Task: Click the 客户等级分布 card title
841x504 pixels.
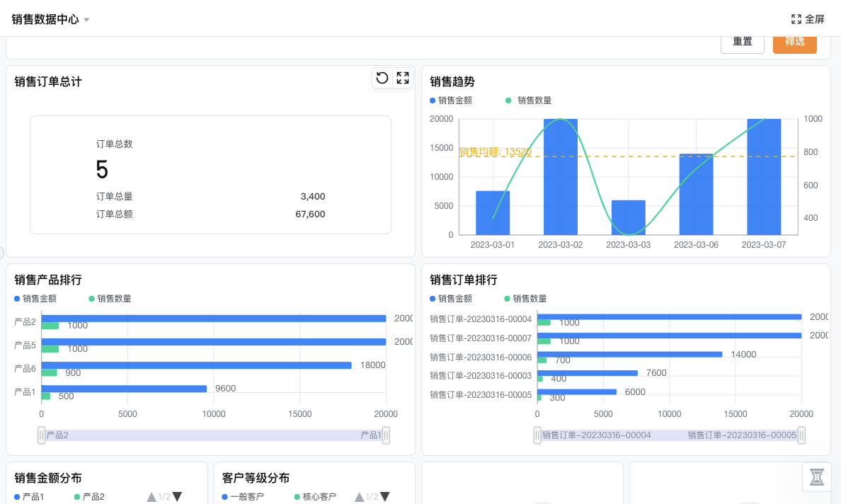Action: [256, 479]
